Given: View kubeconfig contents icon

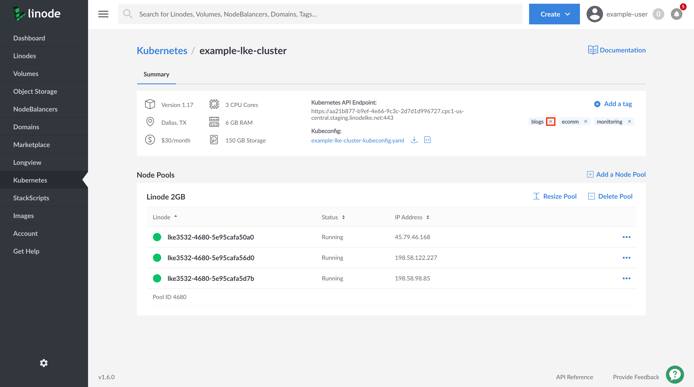Looking at the screenshot, I should (427, 140).
